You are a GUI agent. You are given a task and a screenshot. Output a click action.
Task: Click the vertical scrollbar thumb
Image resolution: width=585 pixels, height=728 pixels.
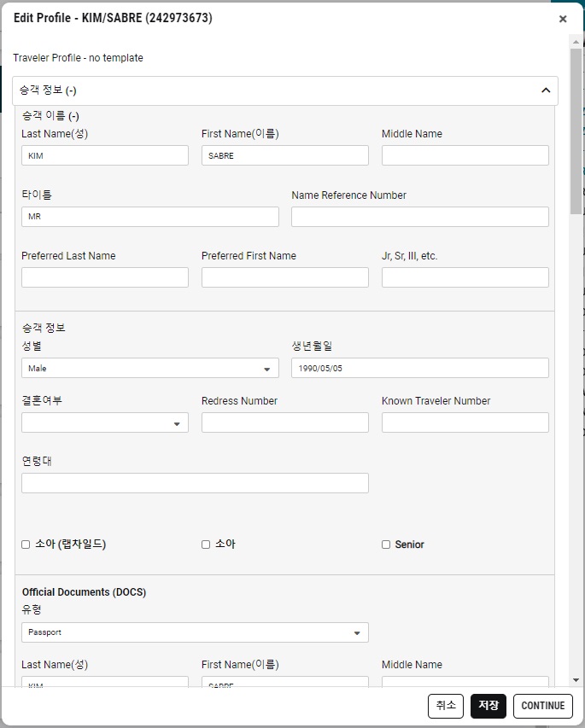click(576, 131)
